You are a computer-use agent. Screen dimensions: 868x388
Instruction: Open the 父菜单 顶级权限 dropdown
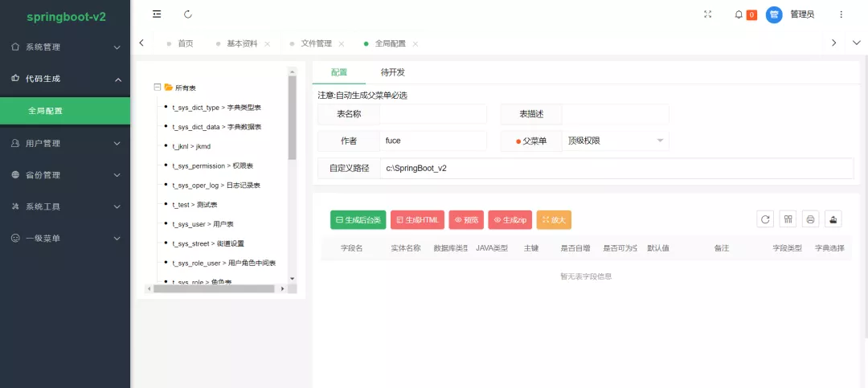tap(616, 141)
